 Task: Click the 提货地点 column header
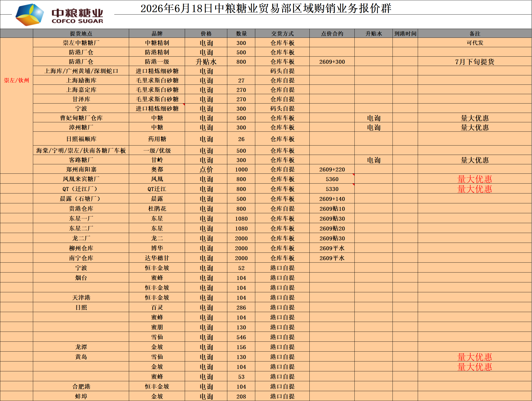(x=81, y=33)
